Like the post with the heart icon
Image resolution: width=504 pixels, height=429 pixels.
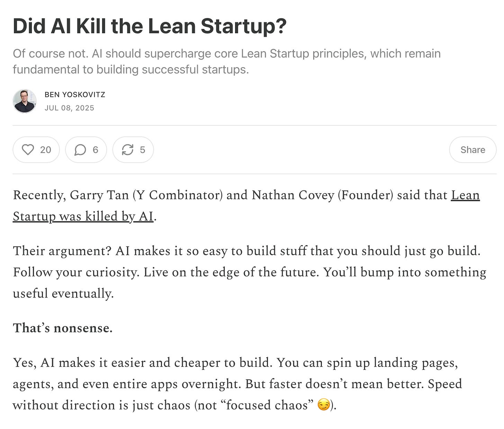(x=28, y=150)
